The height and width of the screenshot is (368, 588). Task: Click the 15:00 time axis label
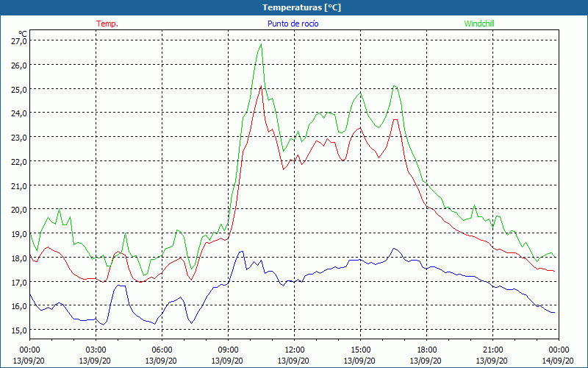click(360, 350)
